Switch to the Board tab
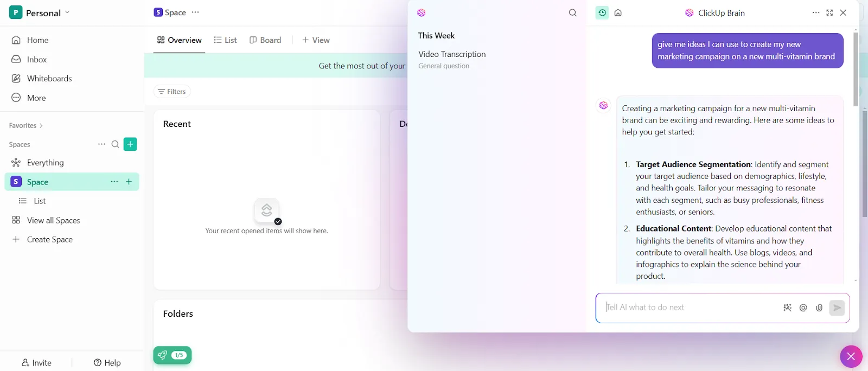 click(265, 40)
